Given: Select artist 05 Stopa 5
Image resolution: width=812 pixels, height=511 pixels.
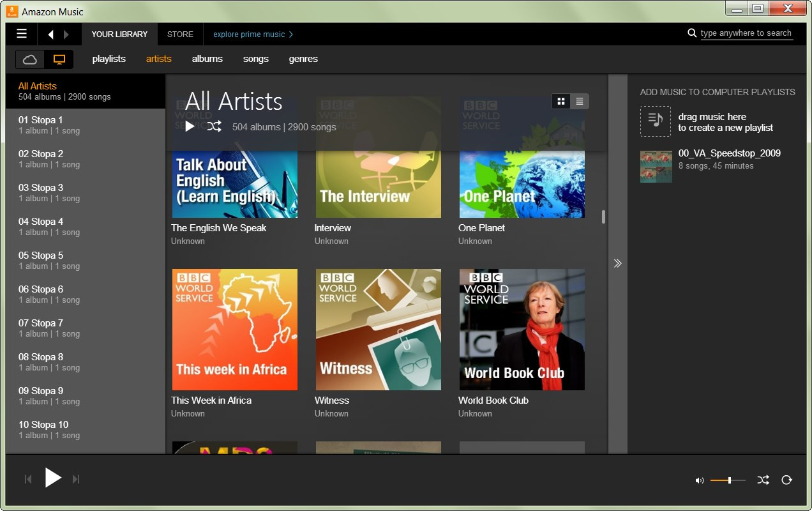Looking at the screenshot, I should [x=86, y=261].
